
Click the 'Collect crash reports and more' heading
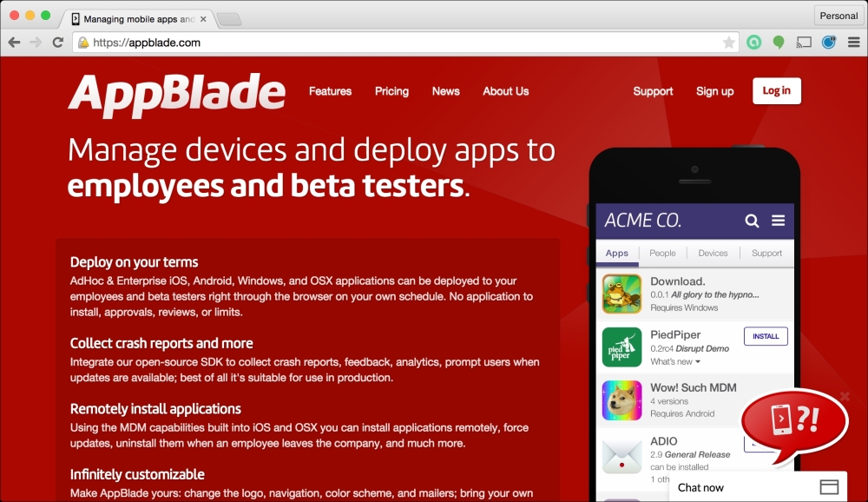point(161,344)
